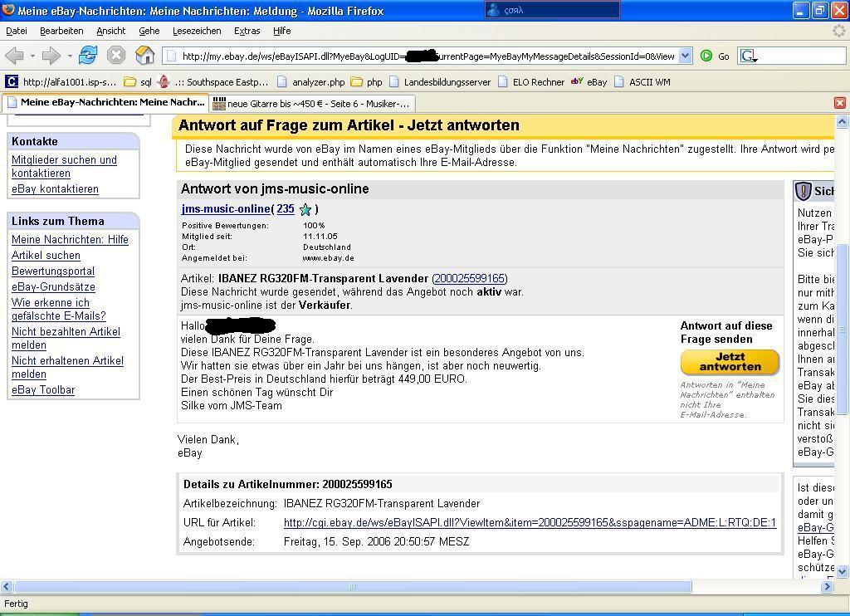Open the Extras menu
The width and height of the screenshot is (850, 616).
[x=247, y=31]
